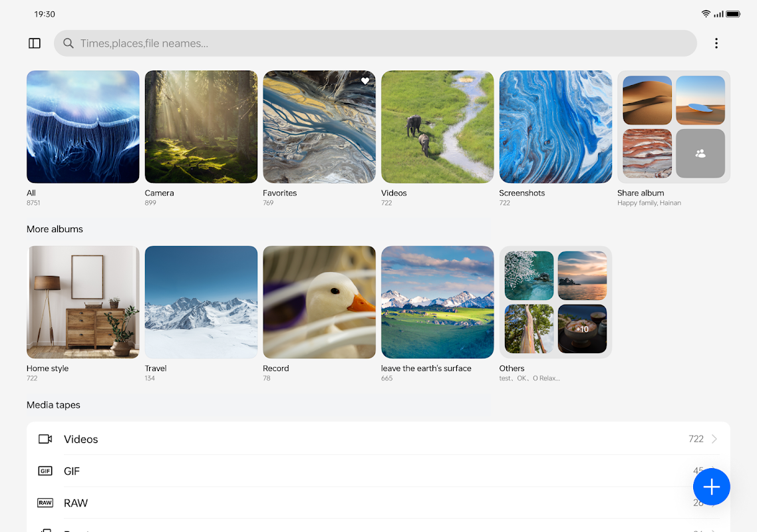Viewport: 757px width, 532px height.
Task: Open the Travel album
Action: [201, 302]
